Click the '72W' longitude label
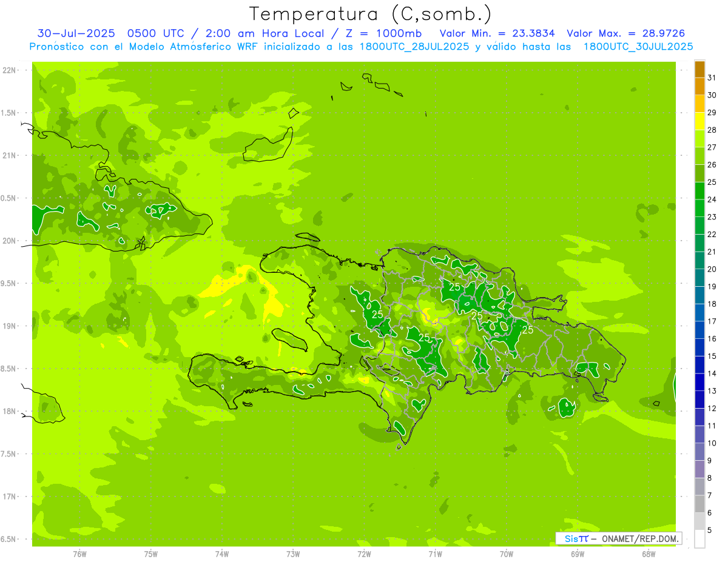Screen dimensions: 728x562 click(x=364, y=554)
